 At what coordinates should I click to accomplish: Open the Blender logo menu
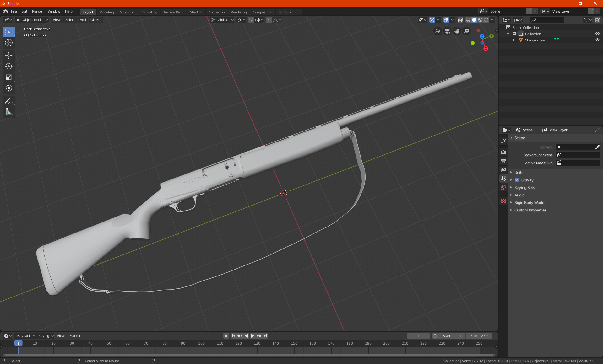6,11
